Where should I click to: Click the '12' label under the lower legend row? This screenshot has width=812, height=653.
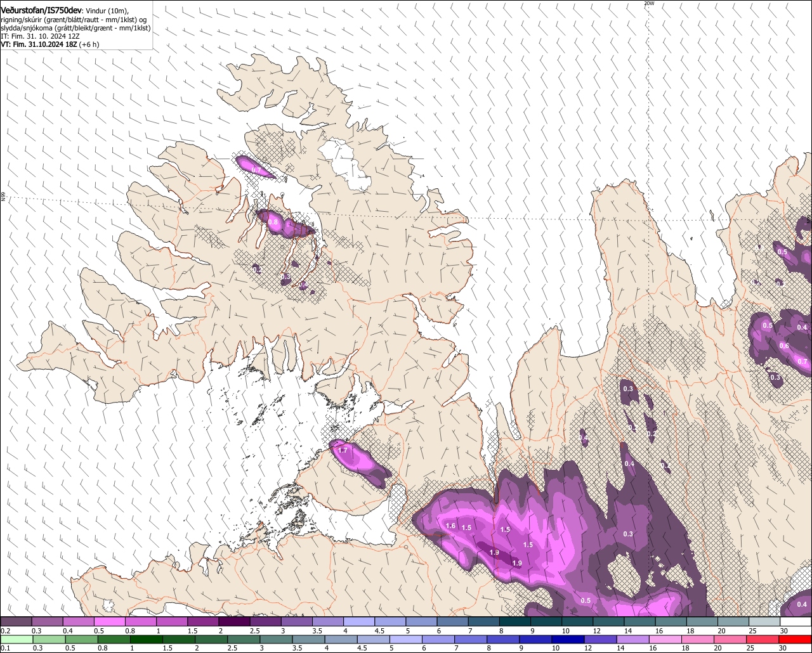pyautogui.click(x=587, y=648)
